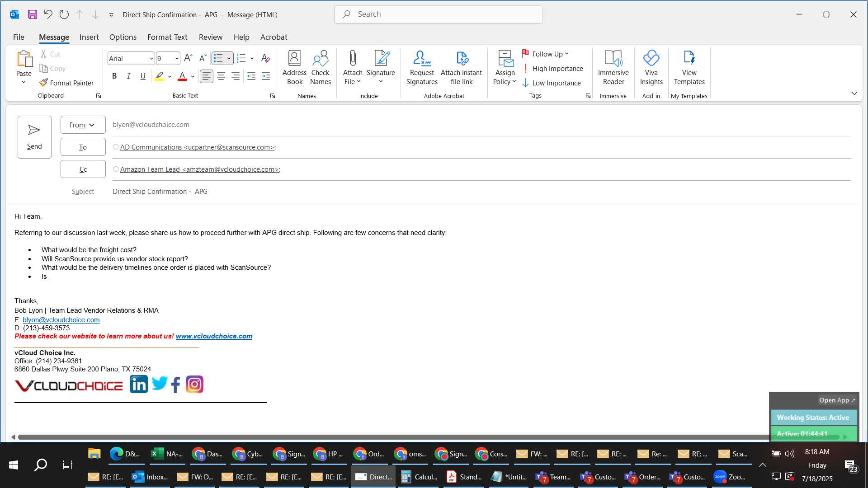
Task: Expand the Signature dropdown
Action: point(381,82)
